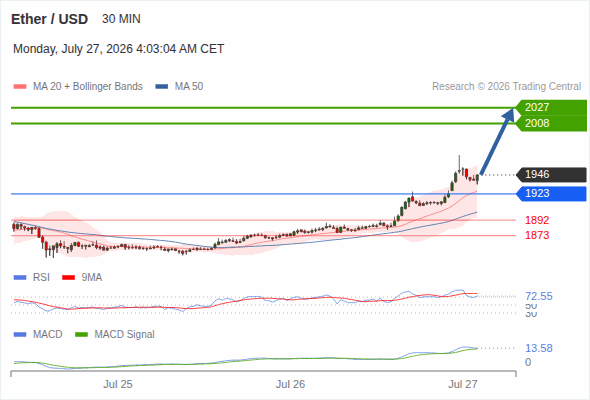The width and height of the screenshot is (590, 400).
Task: Select the Jul 27 axis date label
Action: pos(462,384)
